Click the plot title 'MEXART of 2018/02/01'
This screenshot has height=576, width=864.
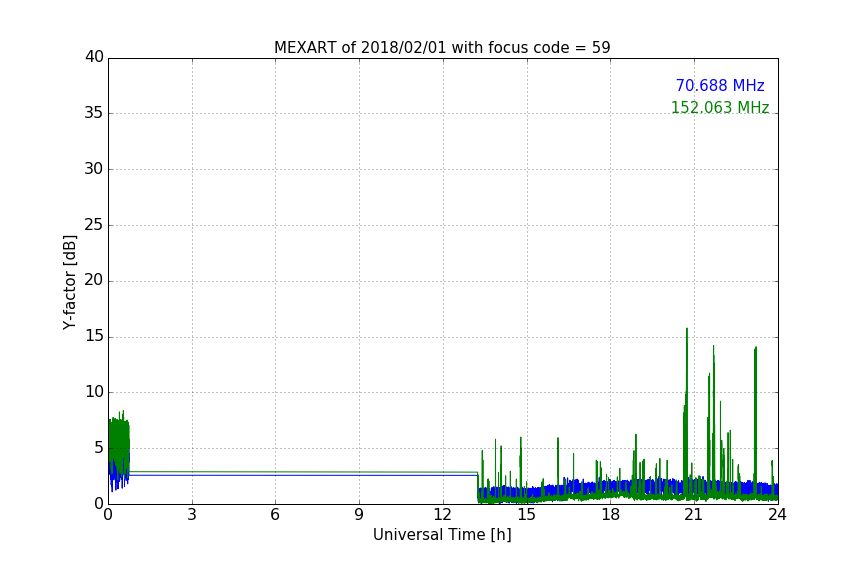pyautogui.click(x=442, y=48)
